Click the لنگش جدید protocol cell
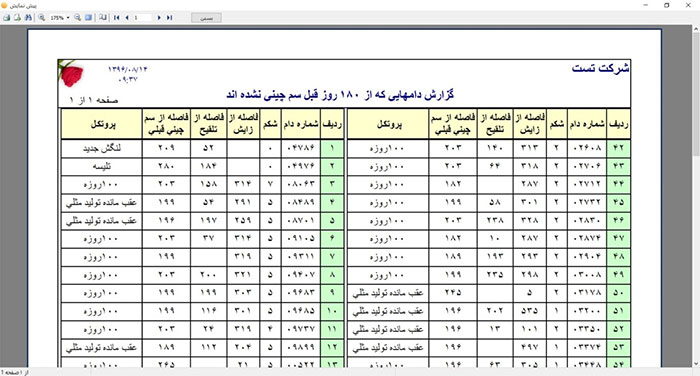700x376 pixels. 102,148
